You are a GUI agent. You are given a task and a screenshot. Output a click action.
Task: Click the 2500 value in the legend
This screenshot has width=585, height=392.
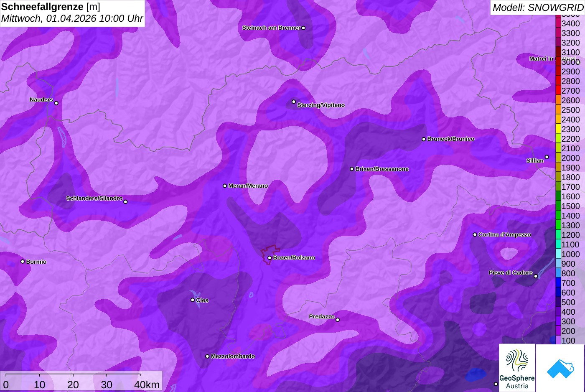570,110
